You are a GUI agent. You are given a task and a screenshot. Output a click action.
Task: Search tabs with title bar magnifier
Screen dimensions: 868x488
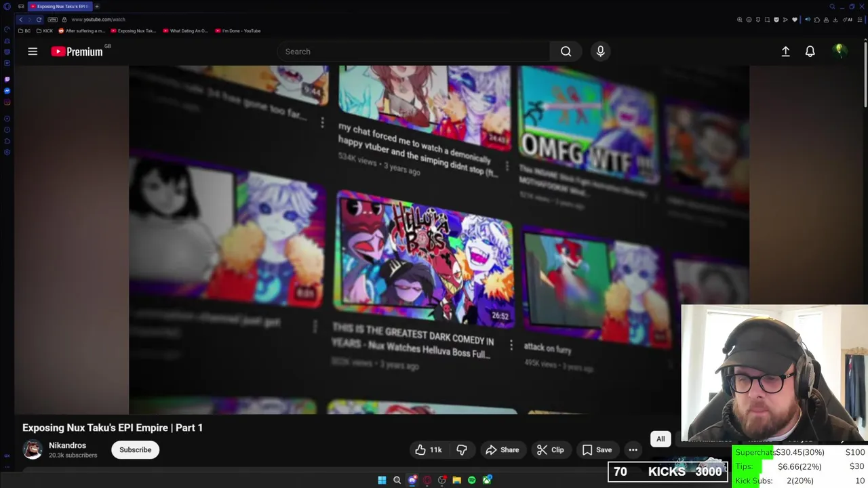832,6
